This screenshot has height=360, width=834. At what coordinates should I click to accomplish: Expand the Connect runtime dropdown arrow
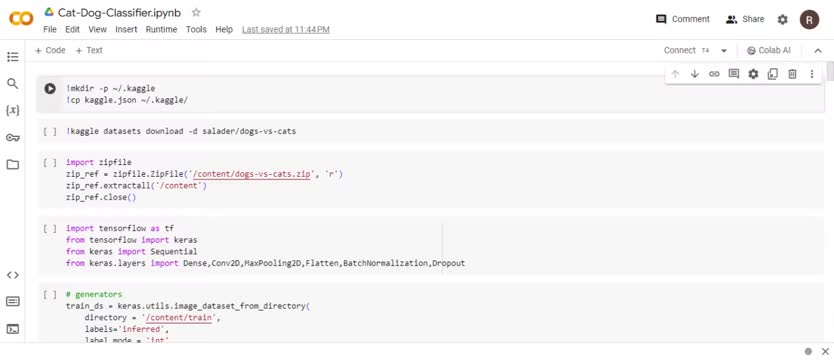pos(723,51)
